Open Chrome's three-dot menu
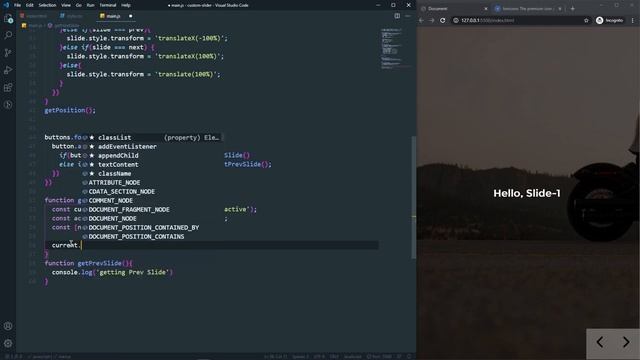Viewport: 640px width, 360px height. 633,20
